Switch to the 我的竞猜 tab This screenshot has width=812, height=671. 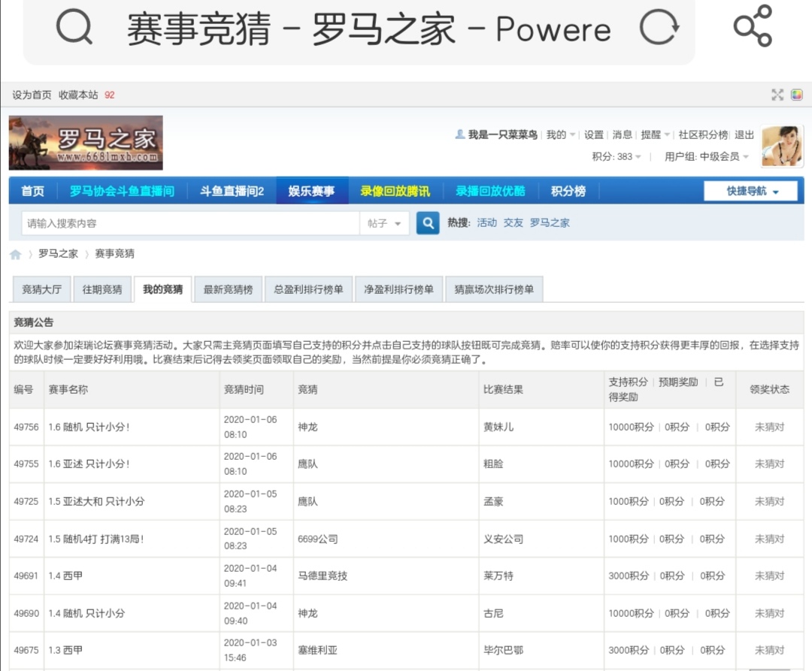coord(162,289)
